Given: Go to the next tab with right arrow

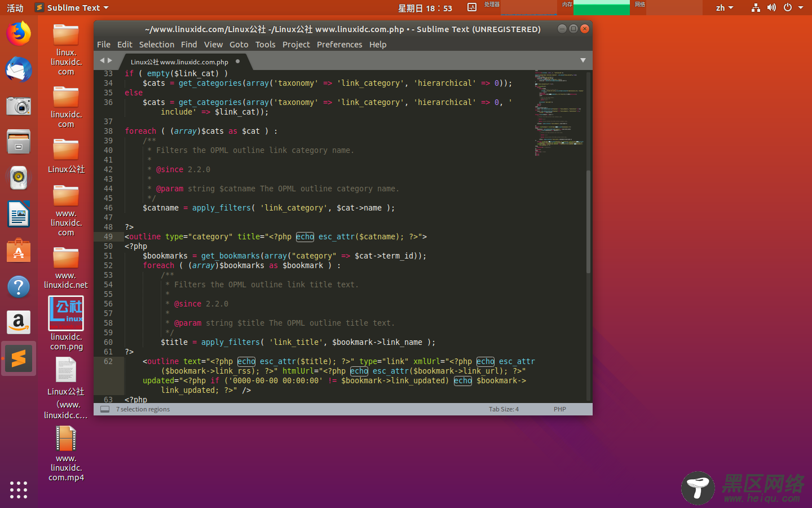Looking at the screenshot, I should click(110, 60).
